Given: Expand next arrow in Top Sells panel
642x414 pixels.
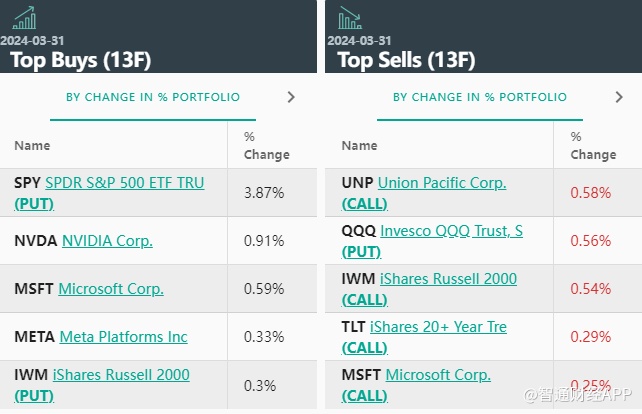Looking at the screenshot, I should coord(618,97).
